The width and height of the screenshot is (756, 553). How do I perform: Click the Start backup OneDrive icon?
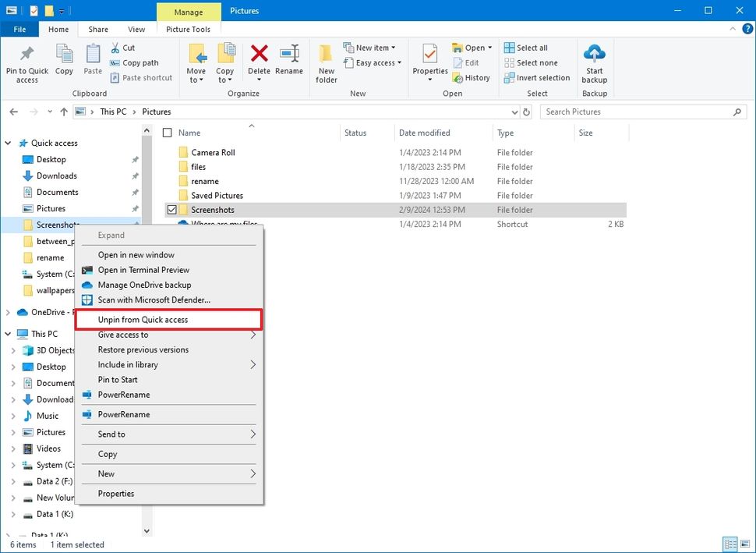tap(594, 62)
